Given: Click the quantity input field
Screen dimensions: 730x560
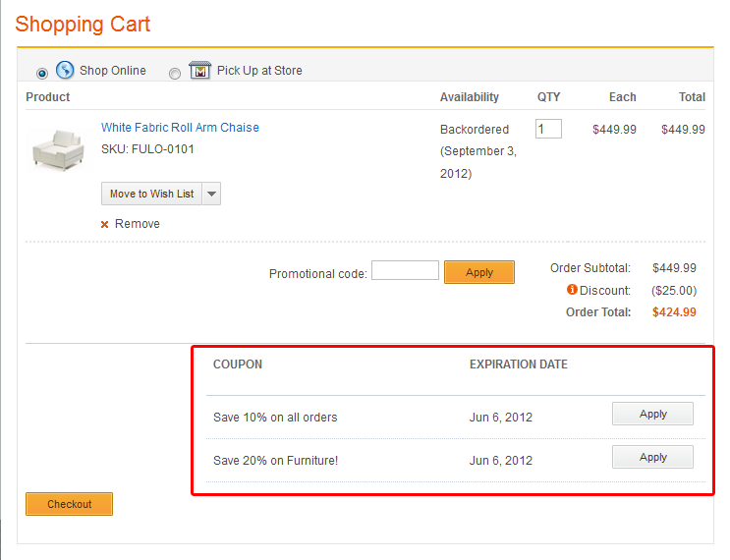Looking at the screenshot, I should [x=548, y=129].
